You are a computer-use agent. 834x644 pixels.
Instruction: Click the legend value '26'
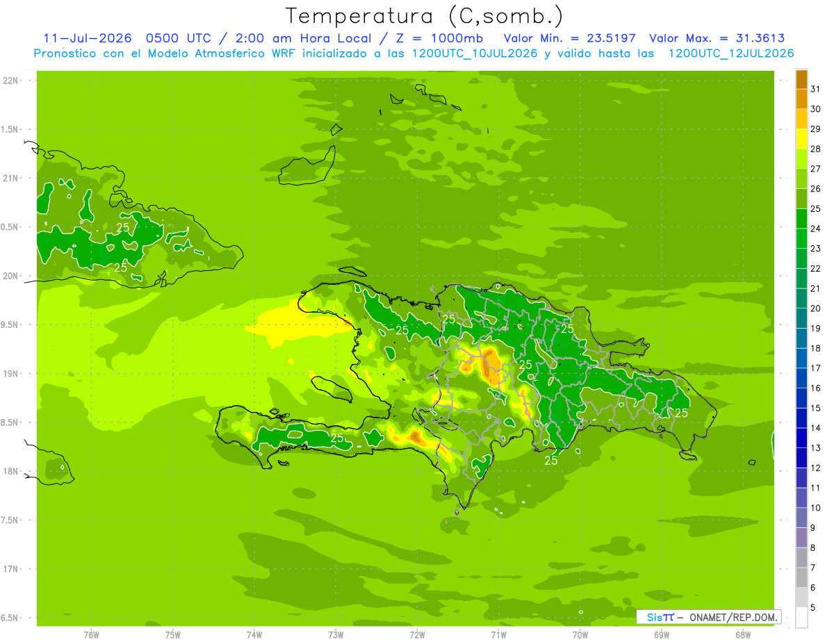[815, 188]
